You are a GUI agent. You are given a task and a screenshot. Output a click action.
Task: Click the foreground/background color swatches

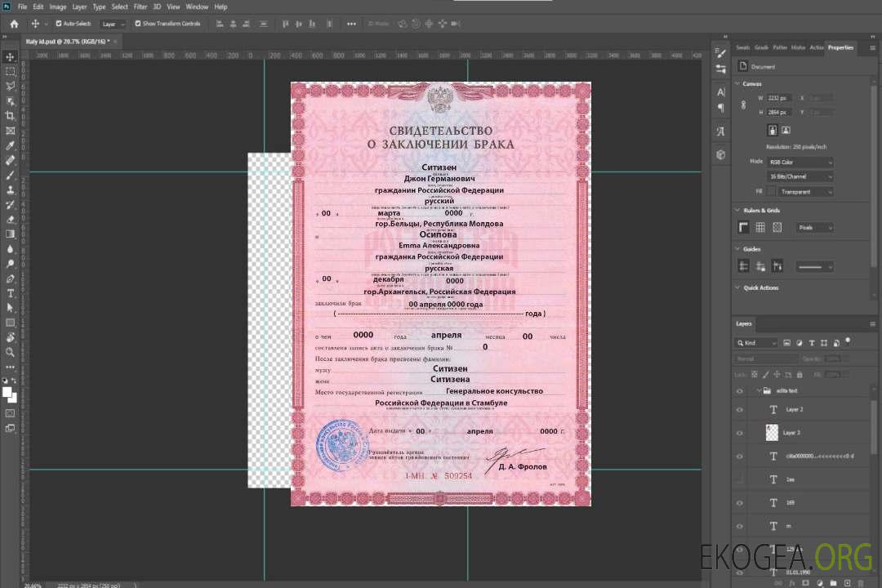tap(10, 394)
